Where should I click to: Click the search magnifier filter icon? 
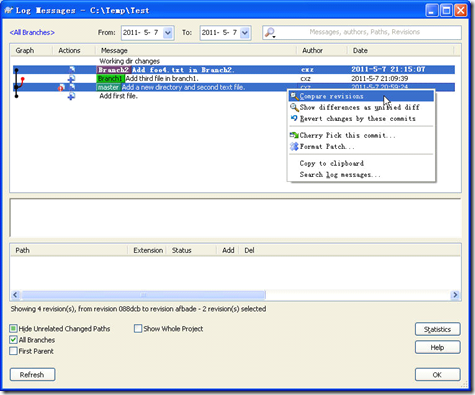[270, 32]
